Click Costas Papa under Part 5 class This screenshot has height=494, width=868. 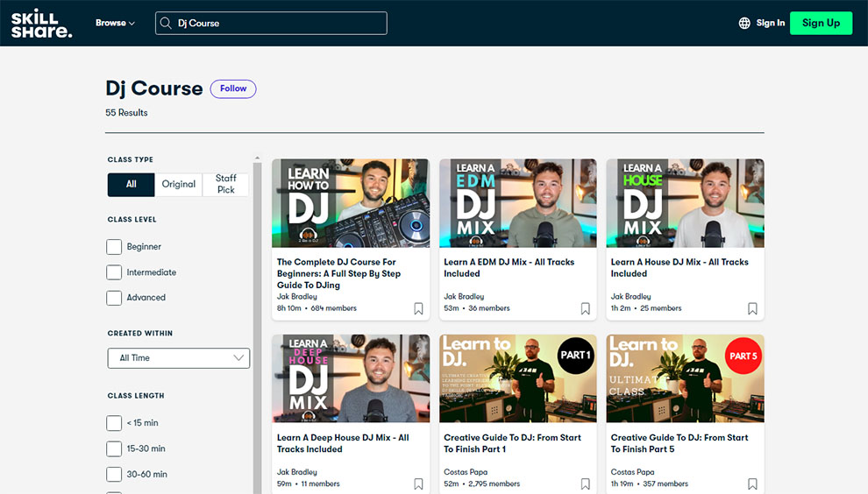click(632, 472)
